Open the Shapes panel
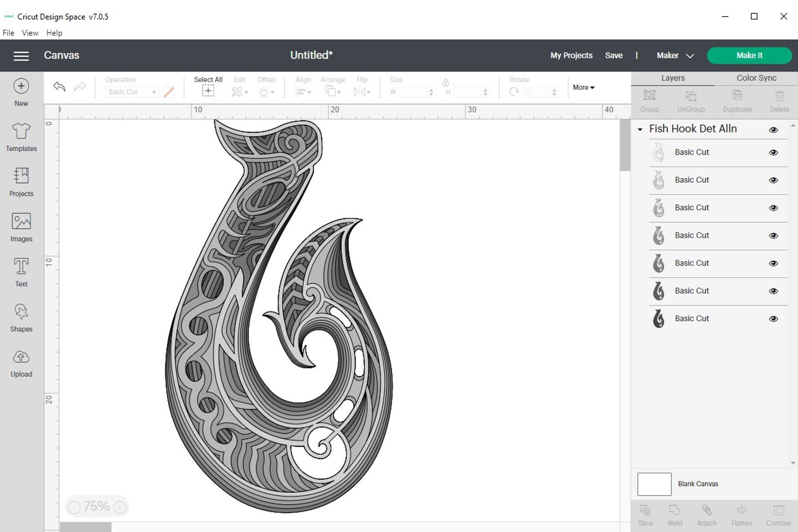The image size is (798, 532). (21, 318)
